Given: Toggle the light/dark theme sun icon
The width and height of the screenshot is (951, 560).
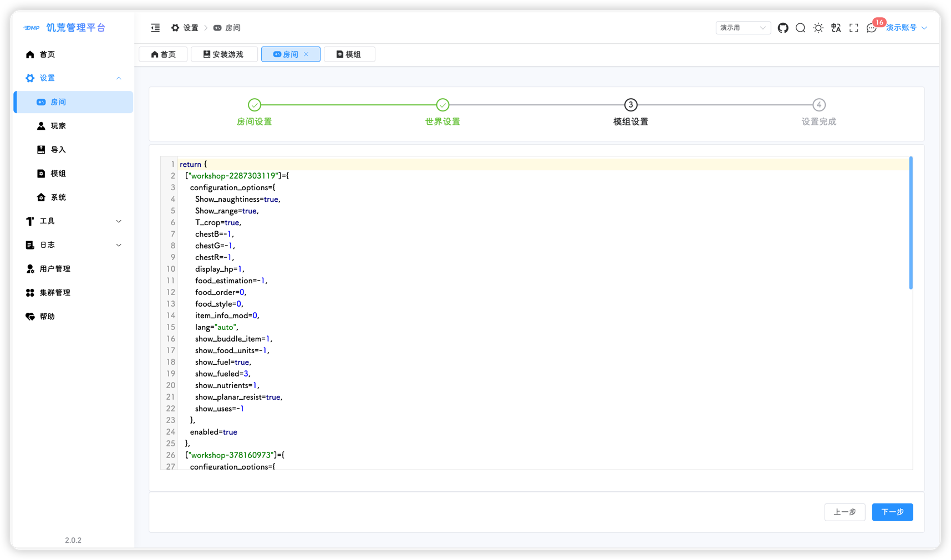Looking at the screenshot, I should (x=818, y=28).
